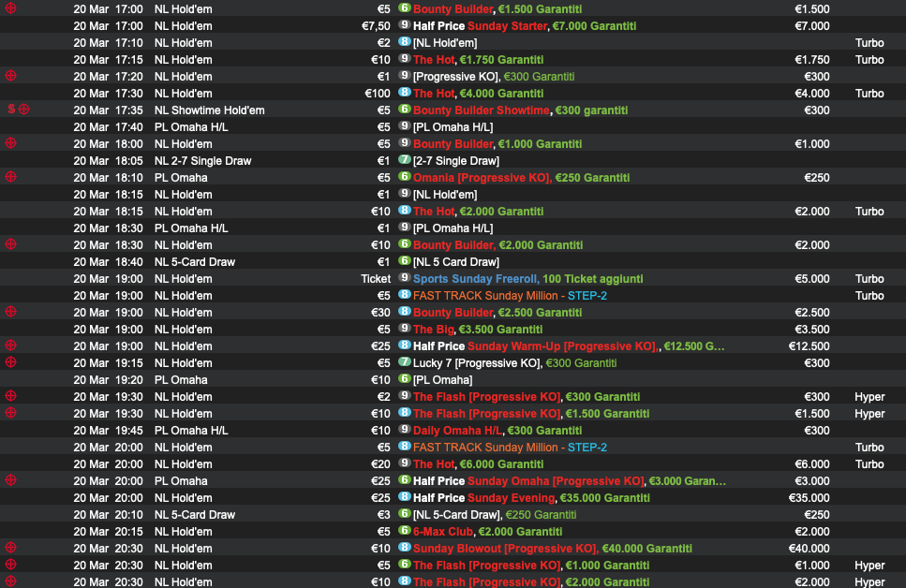The width and height of the screenshot is (906, 588).
Task: Click the red S Showtime icon
Action: pos(11,110)
